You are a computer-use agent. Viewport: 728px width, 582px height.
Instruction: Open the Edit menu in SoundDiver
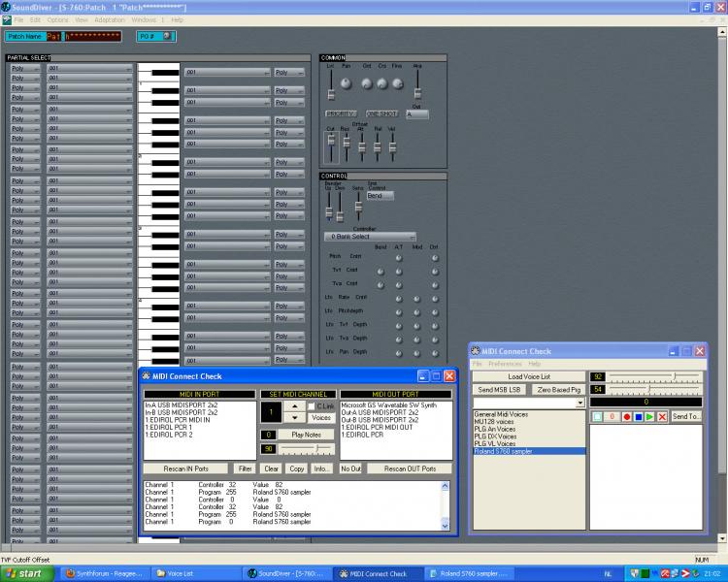pos(35,20)
